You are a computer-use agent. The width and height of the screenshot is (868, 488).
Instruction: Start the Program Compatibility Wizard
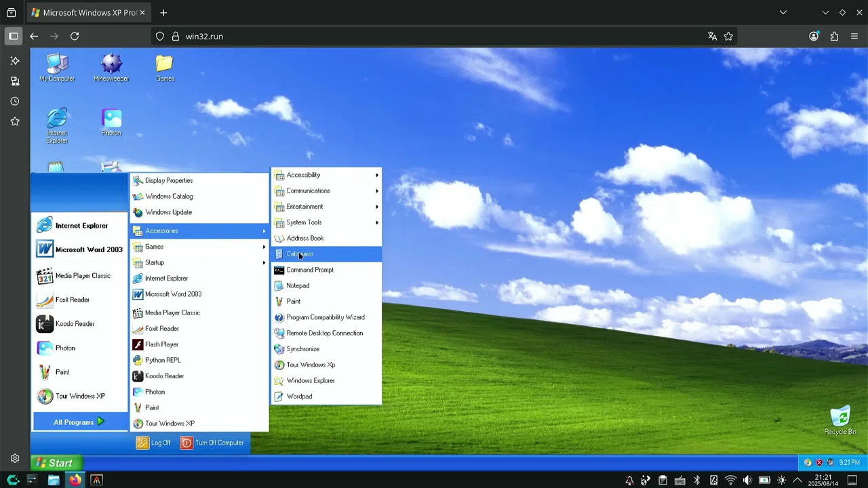tap(326, 317)
